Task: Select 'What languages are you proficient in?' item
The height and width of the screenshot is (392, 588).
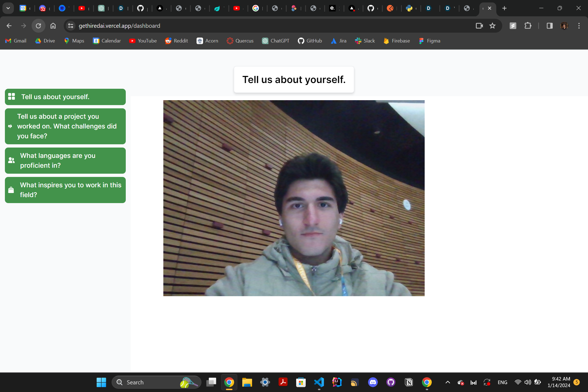Action: [65, 161]
